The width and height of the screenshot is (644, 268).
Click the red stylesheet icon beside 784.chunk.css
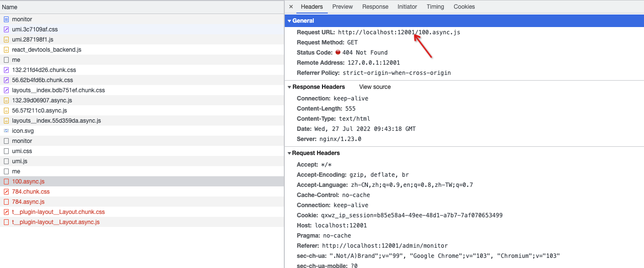pyautogui.click(x=6, y=192)
